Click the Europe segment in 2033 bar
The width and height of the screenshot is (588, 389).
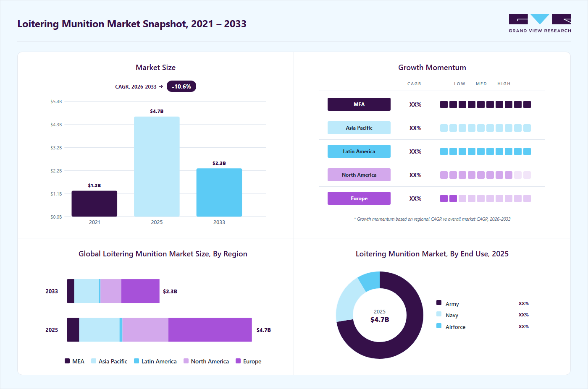click(x=140, y=291)
